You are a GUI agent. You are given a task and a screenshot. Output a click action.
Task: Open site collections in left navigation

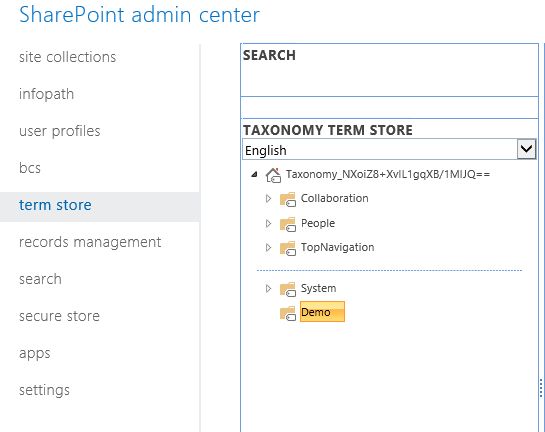pos(67,57)
